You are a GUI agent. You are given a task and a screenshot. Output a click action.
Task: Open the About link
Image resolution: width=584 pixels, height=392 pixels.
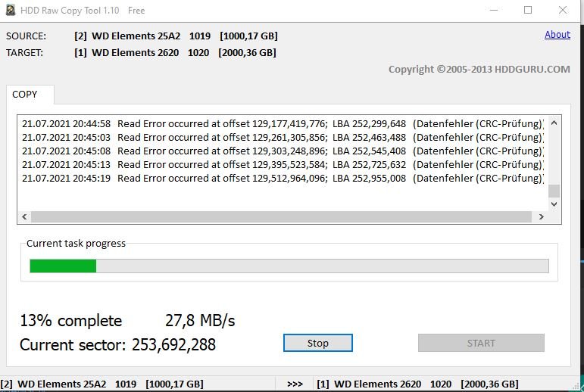557,35
